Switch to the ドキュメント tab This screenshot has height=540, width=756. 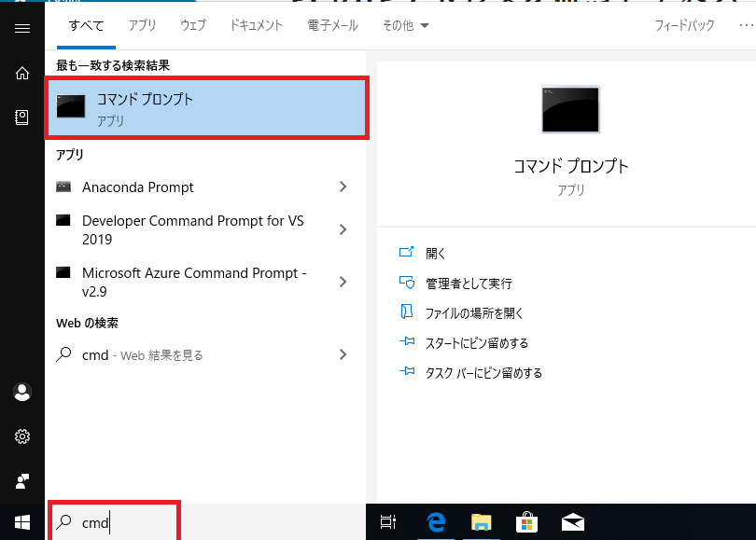pyautogui.click(x=257, y=25)
